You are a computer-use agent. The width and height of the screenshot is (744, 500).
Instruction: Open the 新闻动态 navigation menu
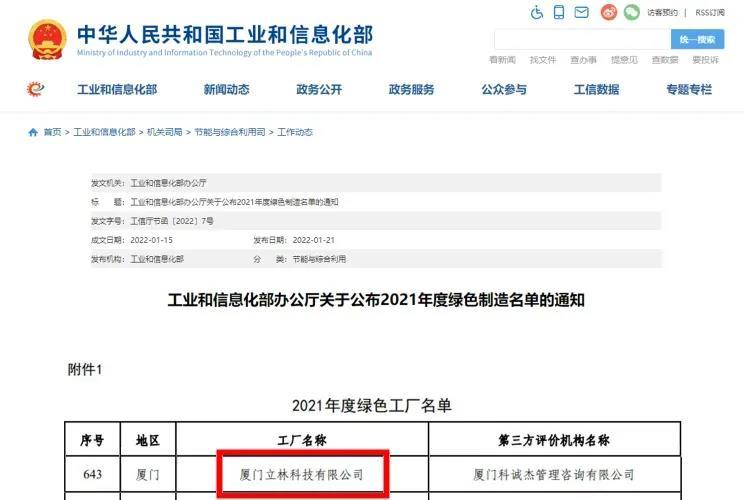[x=226, y=89]
